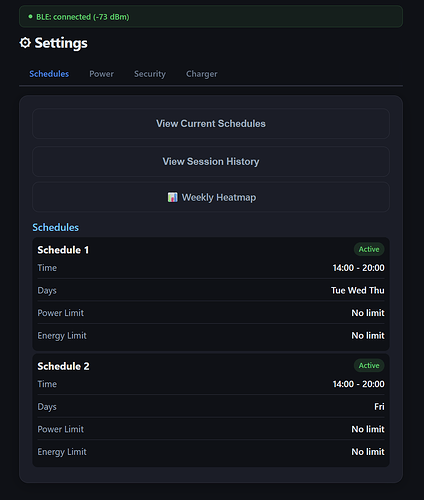The width and height of the screenshot is (424, 500).
Task: Show the Weekly Heatmap
Action: [x=211, y=197]
